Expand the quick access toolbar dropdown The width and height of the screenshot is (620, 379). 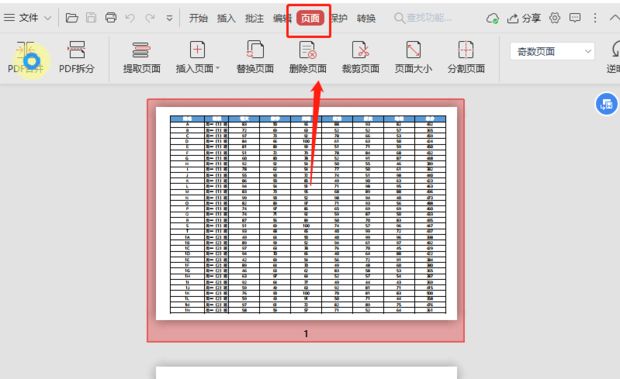point(169,18)
